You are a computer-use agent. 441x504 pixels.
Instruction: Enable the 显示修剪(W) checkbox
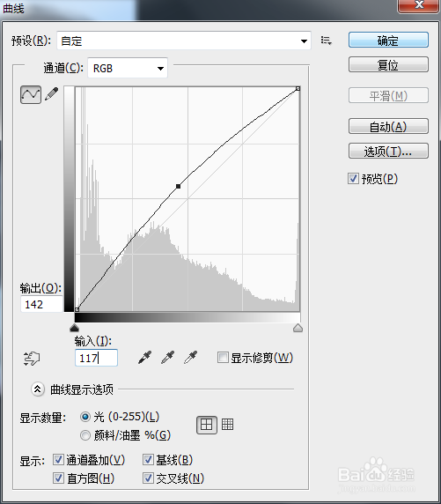[x=223, y=358]
